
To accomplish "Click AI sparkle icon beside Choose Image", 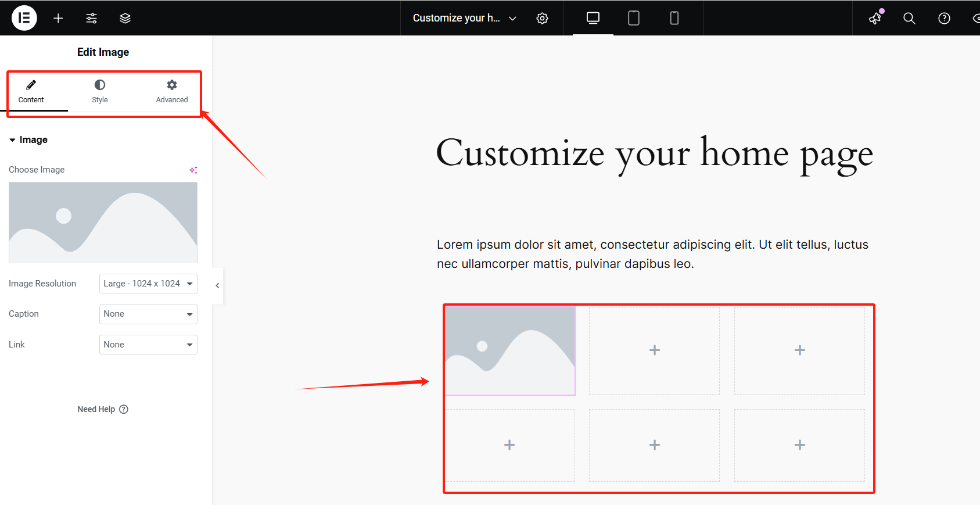I will click(193, 170).
